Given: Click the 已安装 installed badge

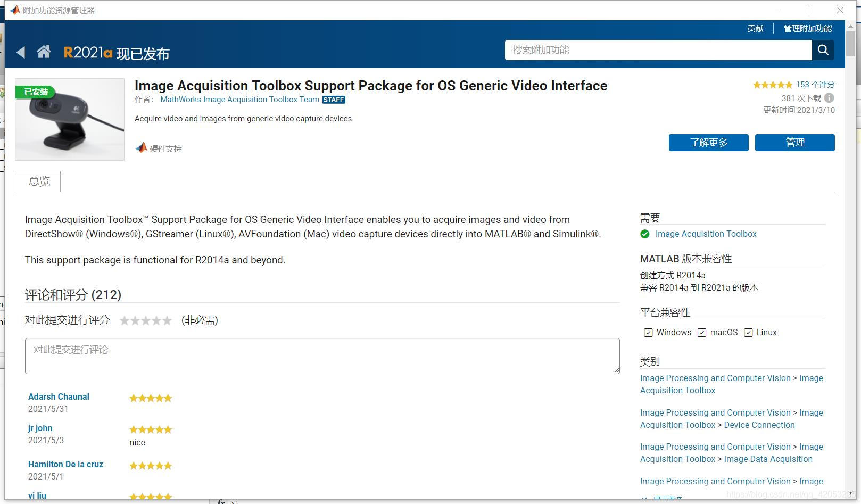Looking at the screenshot, I should [36, 92].
